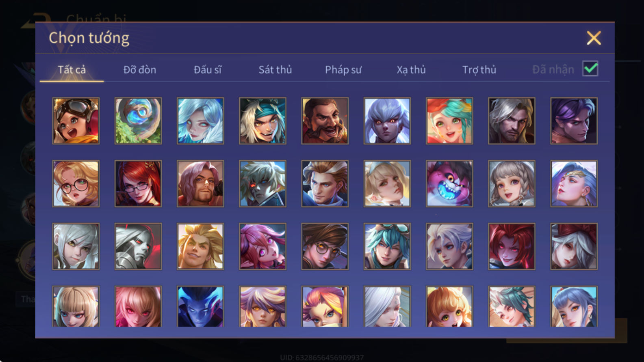Viewport: 644px width, 362px height.
Task: Select the white-haired girl with red hat
Action: coord(574,246)
